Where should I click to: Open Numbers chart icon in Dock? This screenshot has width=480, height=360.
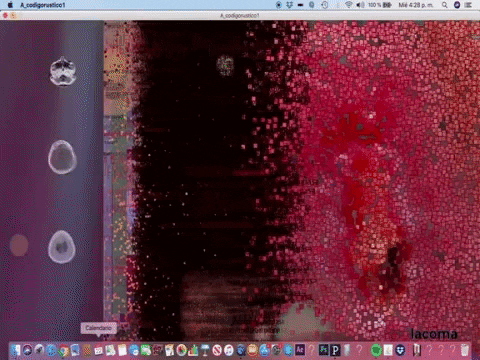(x=193, y=350)
